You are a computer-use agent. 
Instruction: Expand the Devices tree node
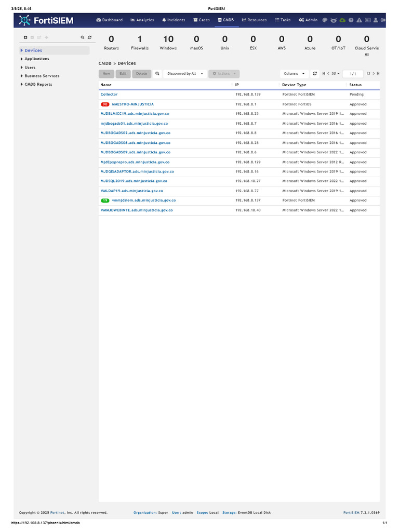(x=22, y=50)
